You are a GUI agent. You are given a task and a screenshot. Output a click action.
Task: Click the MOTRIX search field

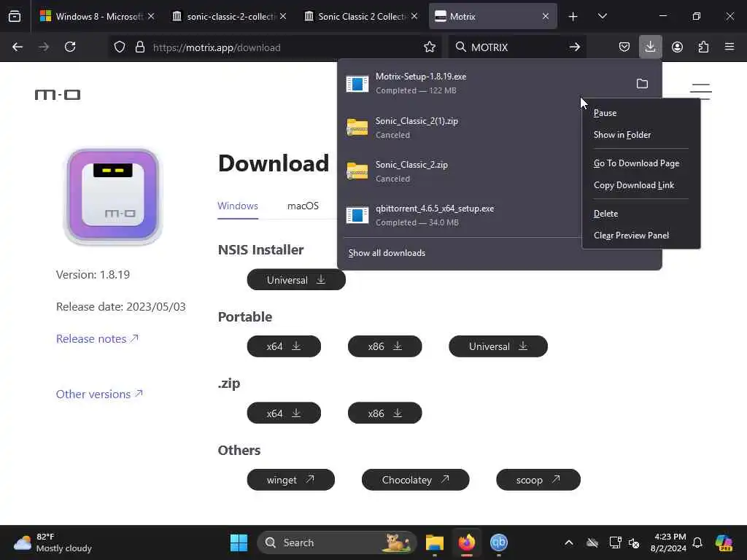point(517,47)
